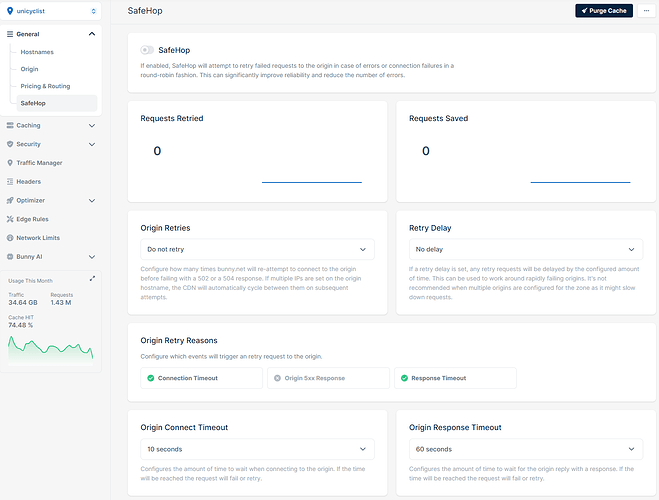The width and height of the screenshot is (659, 500).
Task: Open the unicyclist zone selector arrows
Action: 93,11
